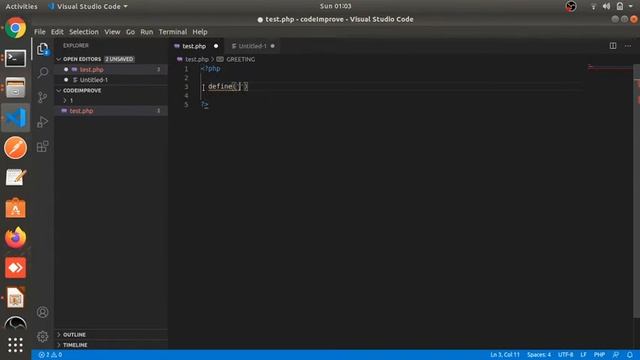Open the Manage gear icon
Image resolution: width=640 pixels, height=360 pixels.
[x=42, y=336]
